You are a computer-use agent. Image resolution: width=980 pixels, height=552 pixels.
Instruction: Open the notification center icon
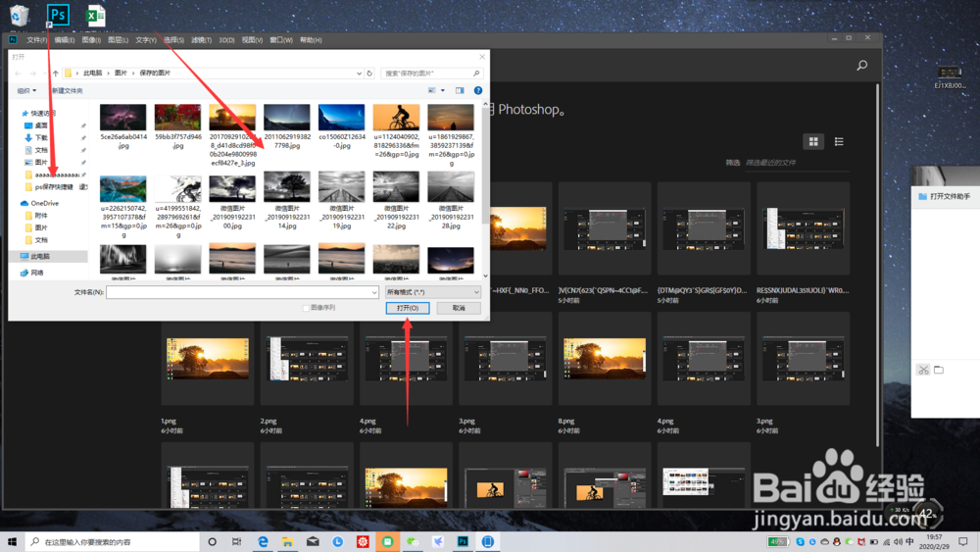point(963,542)
